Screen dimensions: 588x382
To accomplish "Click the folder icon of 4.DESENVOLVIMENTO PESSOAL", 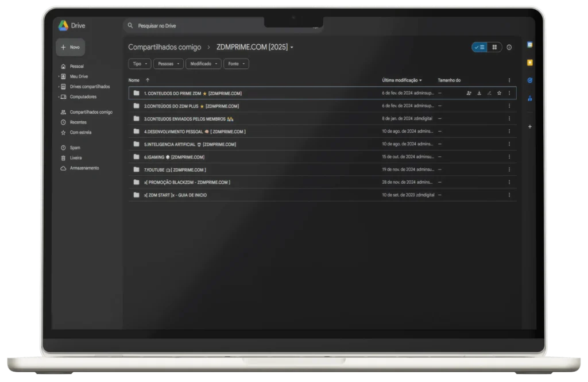I will pyautogui.click(x=137, y=132).
